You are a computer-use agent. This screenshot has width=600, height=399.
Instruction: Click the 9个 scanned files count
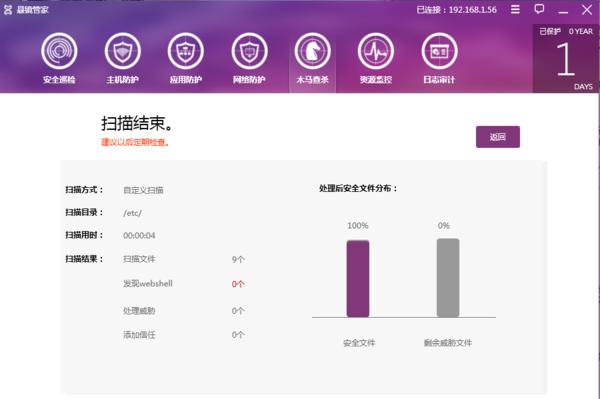tap(238, 259)
